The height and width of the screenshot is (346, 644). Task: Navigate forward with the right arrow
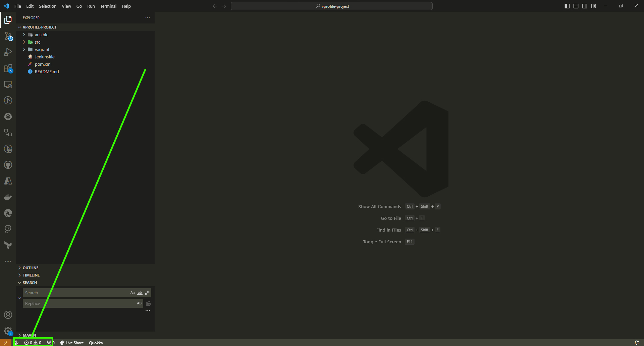point(224,6)
